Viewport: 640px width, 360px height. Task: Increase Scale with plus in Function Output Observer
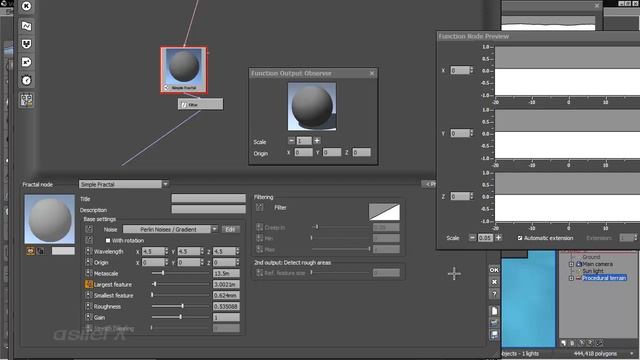point(317,141)
